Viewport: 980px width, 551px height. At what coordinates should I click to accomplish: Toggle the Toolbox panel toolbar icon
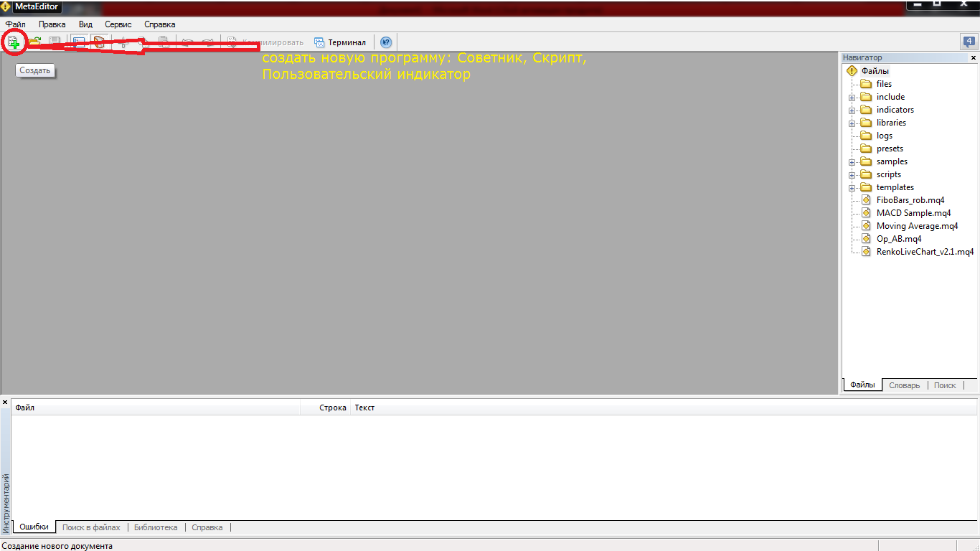[99, 42]
